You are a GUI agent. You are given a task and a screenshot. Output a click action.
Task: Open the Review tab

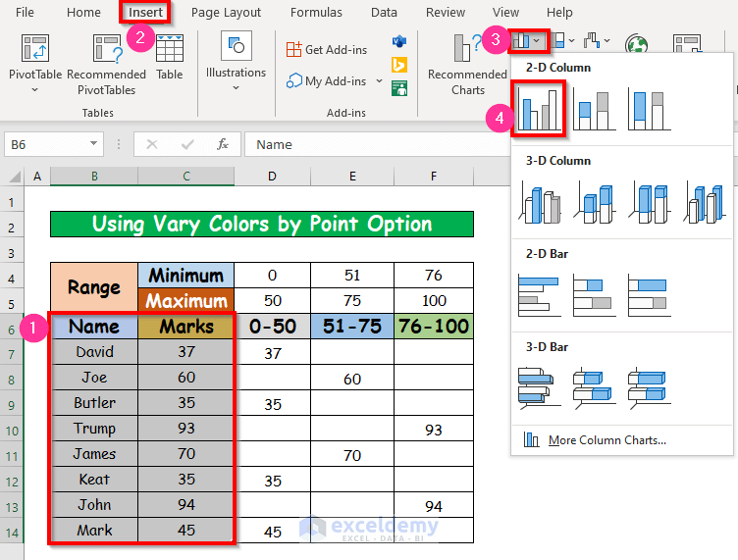coord(446,12)
